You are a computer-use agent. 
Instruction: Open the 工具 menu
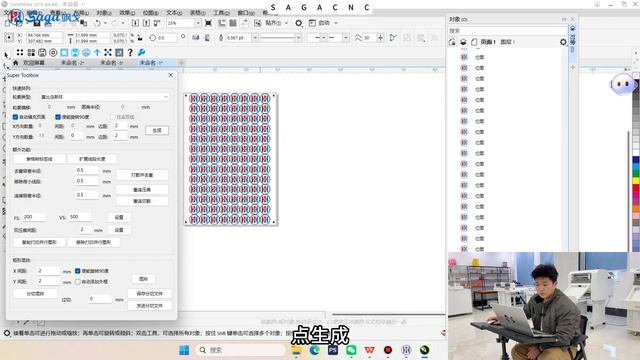click(222, 13)
